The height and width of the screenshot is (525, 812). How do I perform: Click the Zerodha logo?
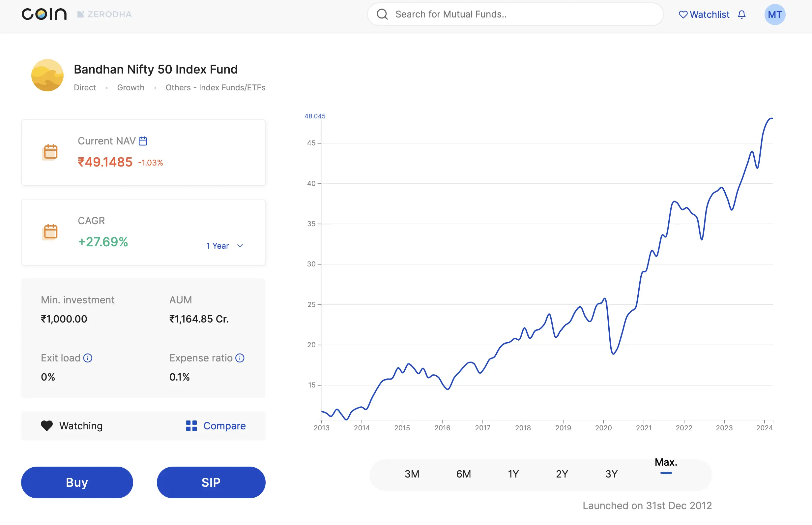[x=104, y=14]
